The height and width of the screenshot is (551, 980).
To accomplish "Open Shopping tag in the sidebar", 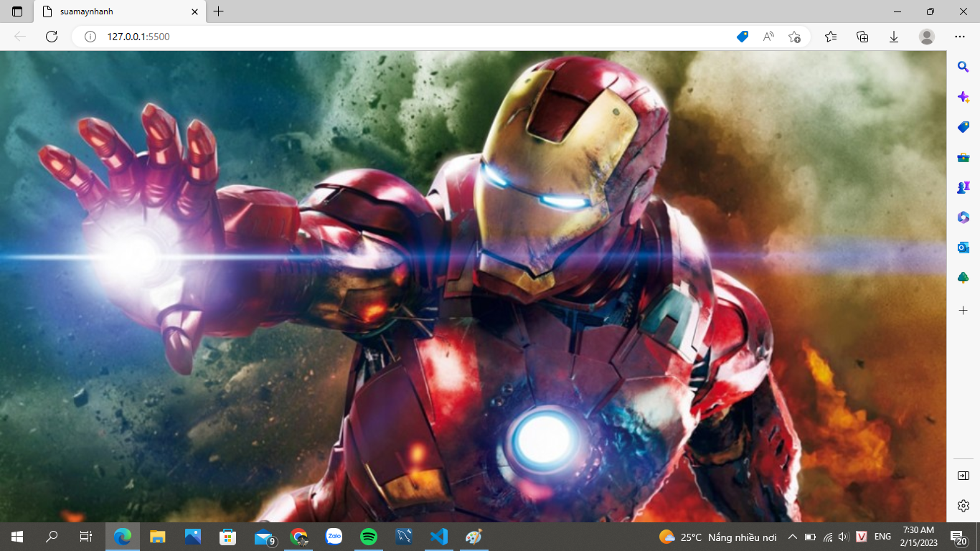I will (x=963, y=127).
